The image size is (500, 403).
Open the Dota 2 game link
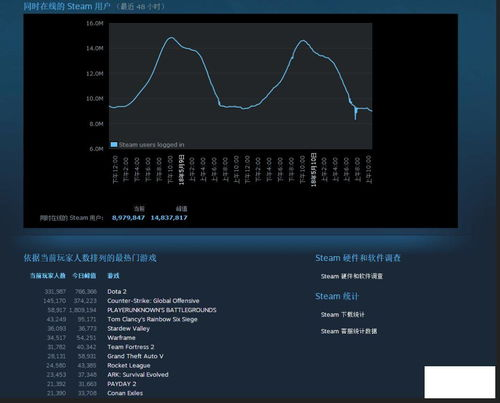click(x=117, y=292)
